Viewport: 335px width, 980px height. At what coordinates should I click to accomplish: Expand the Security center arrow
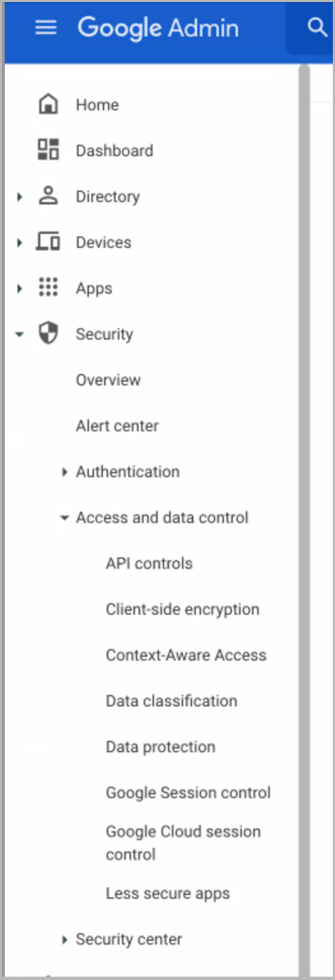(x=65, y=940)
